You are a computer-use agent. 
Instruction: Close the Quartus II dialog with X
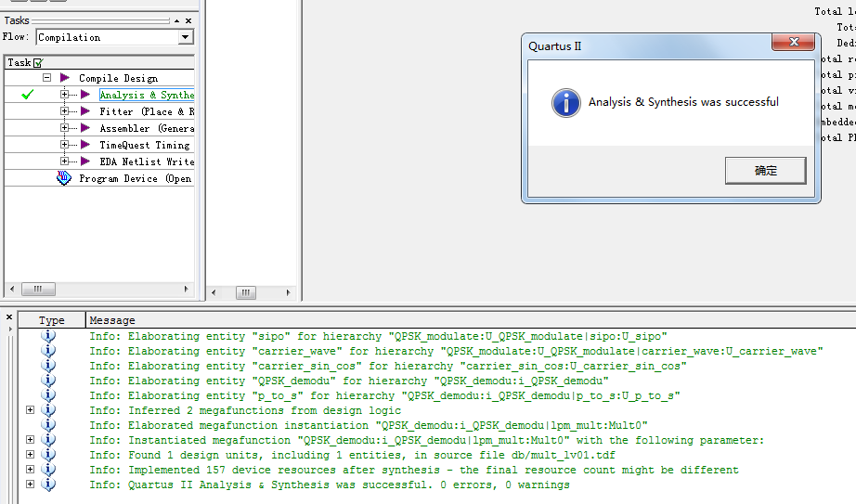[x=793, y=42]
